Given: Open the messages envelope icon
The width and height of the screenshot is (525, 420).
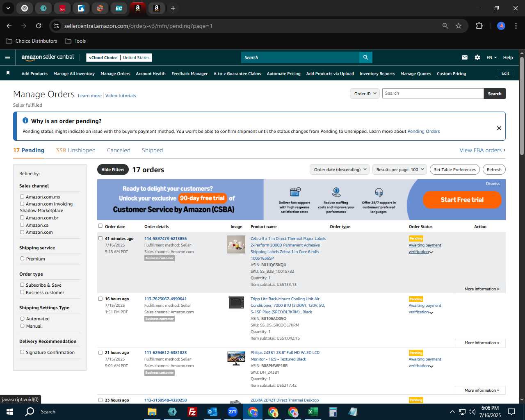Looking at the screenshot, I should coord(465,57).
